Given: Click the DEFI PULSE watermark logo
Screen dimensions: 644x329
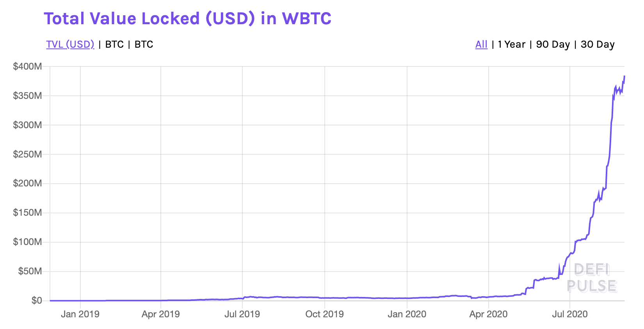Looking at the screenshot, I should [592, 278].
